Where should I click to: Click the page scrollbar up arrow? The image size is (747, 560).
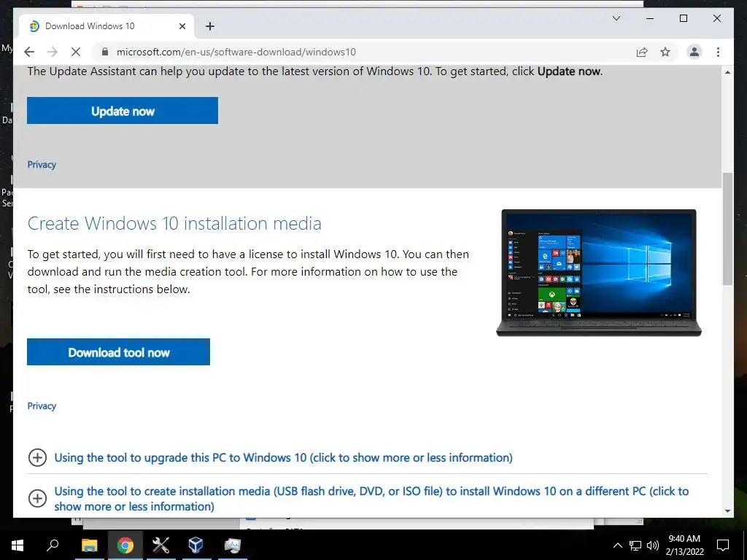click(x=727, y=72)
